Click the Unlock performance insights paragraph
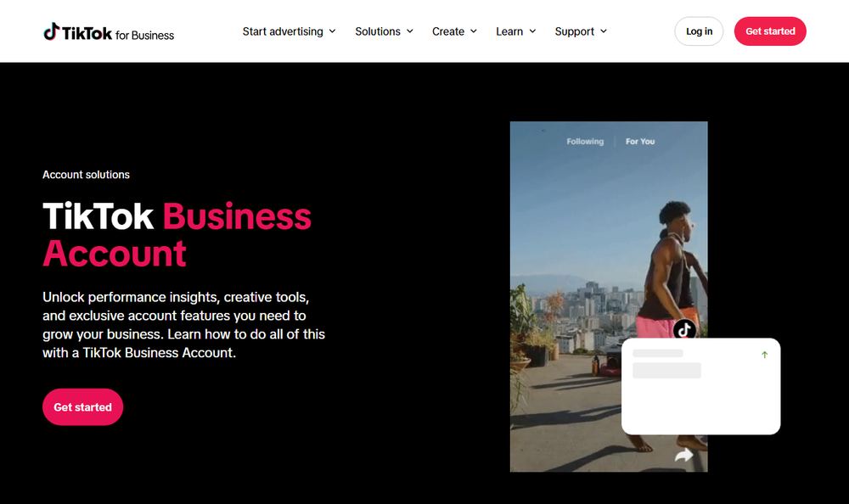 click(x=183, y=325)
